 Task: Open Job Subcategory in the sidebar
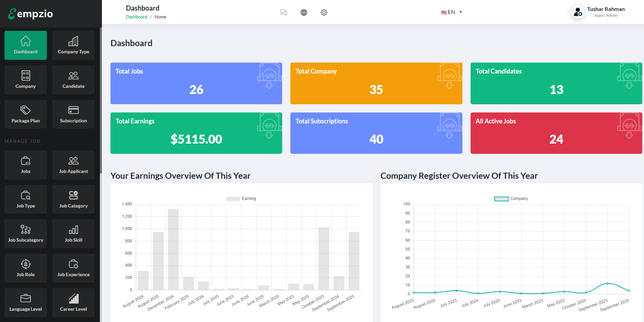(26, 233)
